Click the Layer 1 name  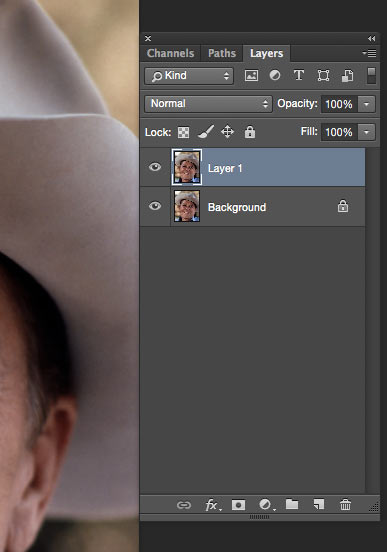(x=225, y=168)
